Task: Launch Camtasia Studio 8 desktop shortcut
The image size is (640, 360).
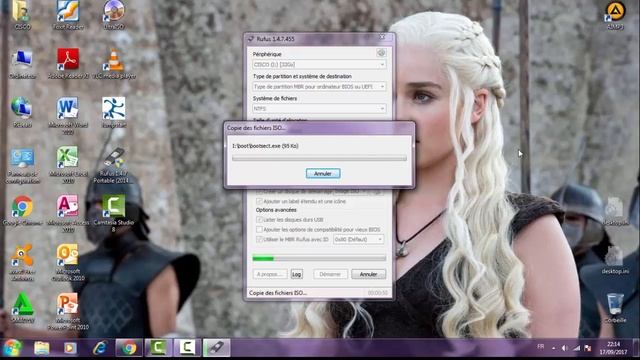Action: coord(114,213)
